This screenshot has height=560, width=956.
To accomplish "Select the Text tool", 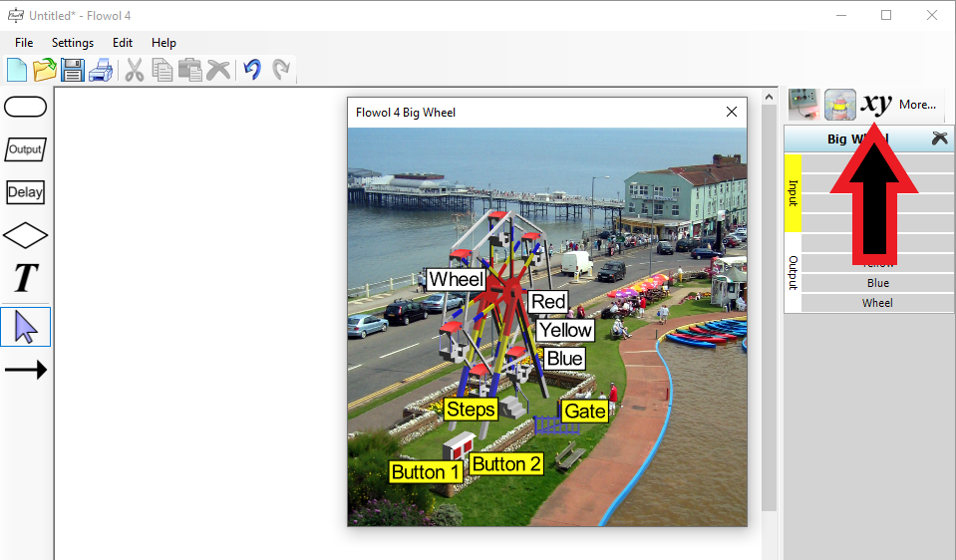I will pos(26,278).
